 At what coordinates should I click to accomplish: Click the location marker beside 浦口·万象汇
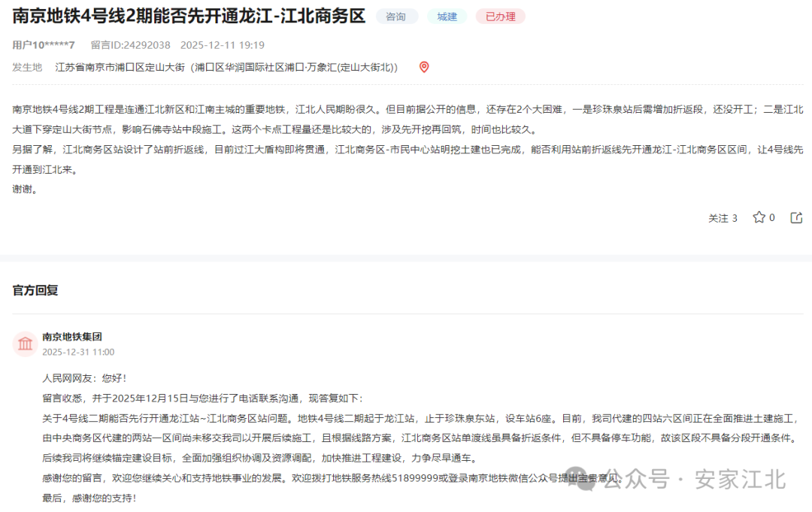click(423, 67)
